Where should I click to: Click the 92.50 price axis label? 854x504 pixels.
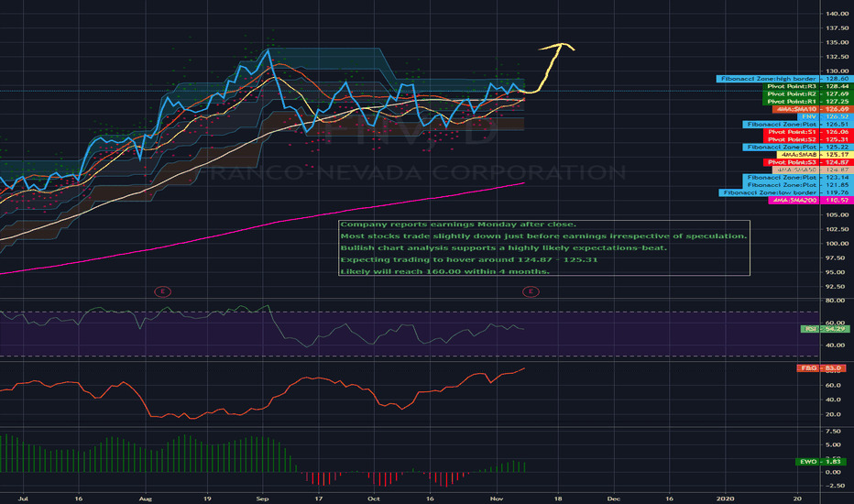tap(837, 287)
